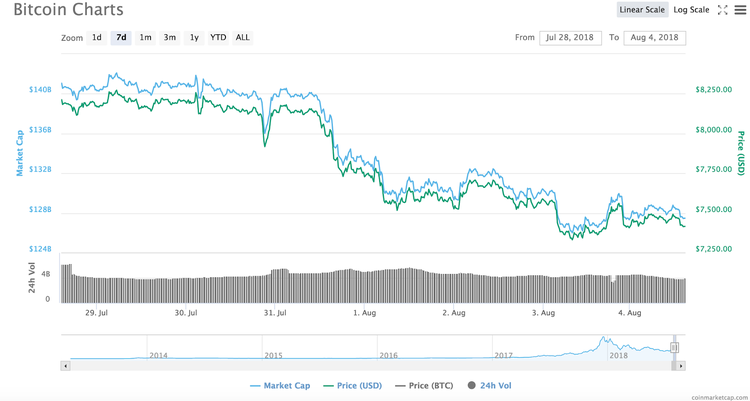750x401 pixels.
Task: Click the $7,500.00 price axis label
Action: click(x=715, y=210)
